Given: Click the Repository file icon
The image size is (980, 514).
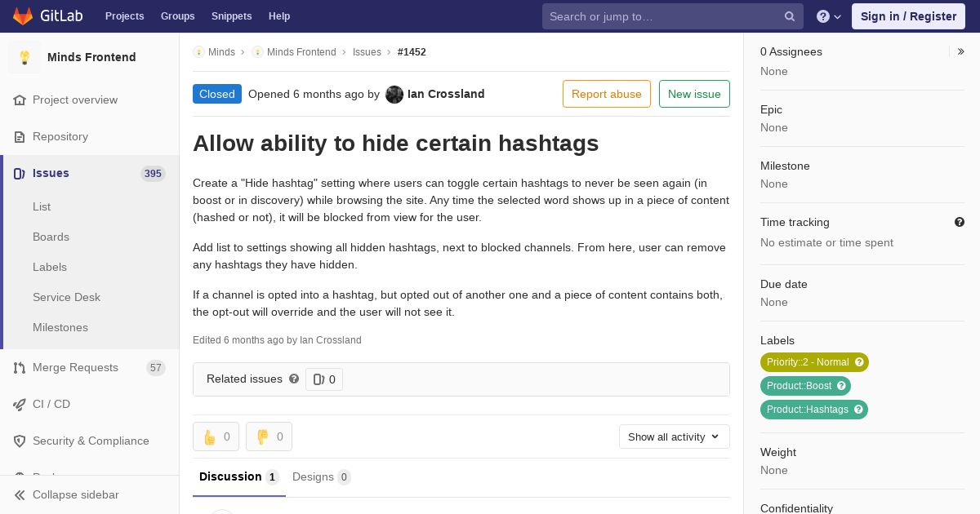Looking at the screenshot, I should click(20, 136).
